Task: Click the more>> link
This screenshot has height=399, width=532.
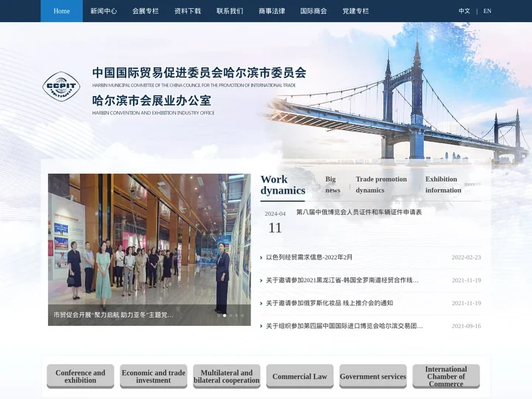Action: pyautogui.click(x=473, y=184)
